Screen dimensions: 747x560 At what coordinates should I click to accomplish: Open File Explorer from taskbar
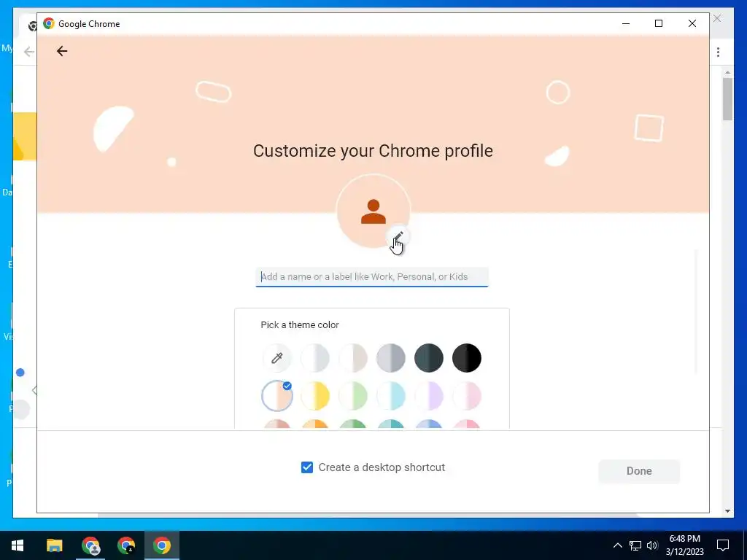(54, 545)
